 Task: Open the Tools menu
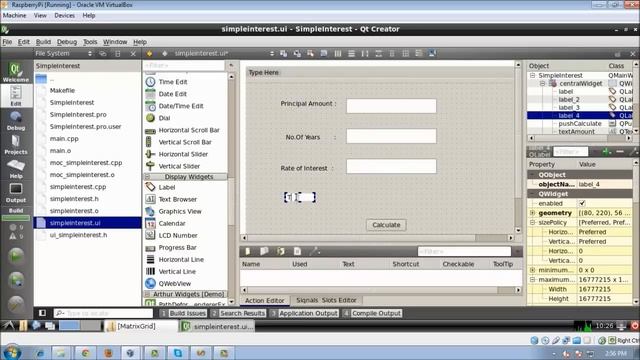tap(90, 42)
